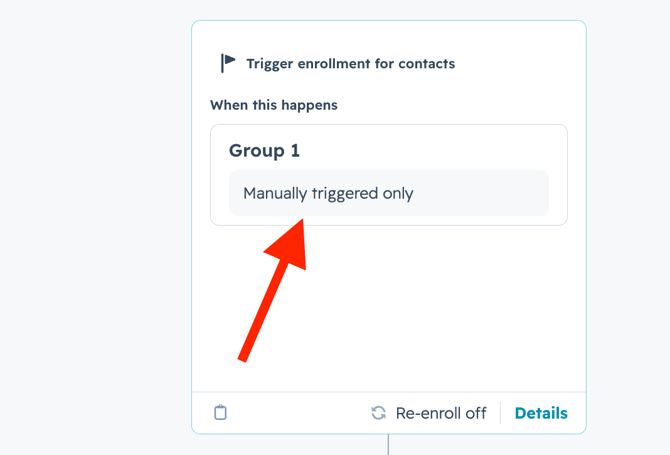Click the word "contacts" in the card title
The image size is (670, 455).
click(x=425, y=63)
